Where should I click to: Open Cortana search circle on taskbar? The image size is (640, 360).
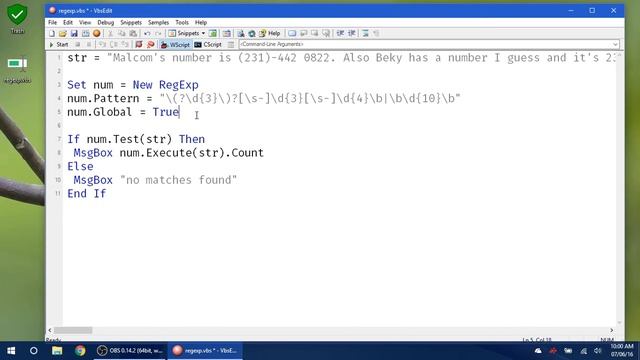(34, 351)
